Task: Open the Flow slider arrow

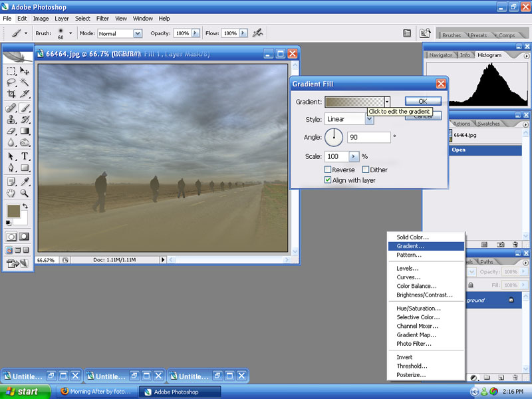Action: (x=243, y=33)
